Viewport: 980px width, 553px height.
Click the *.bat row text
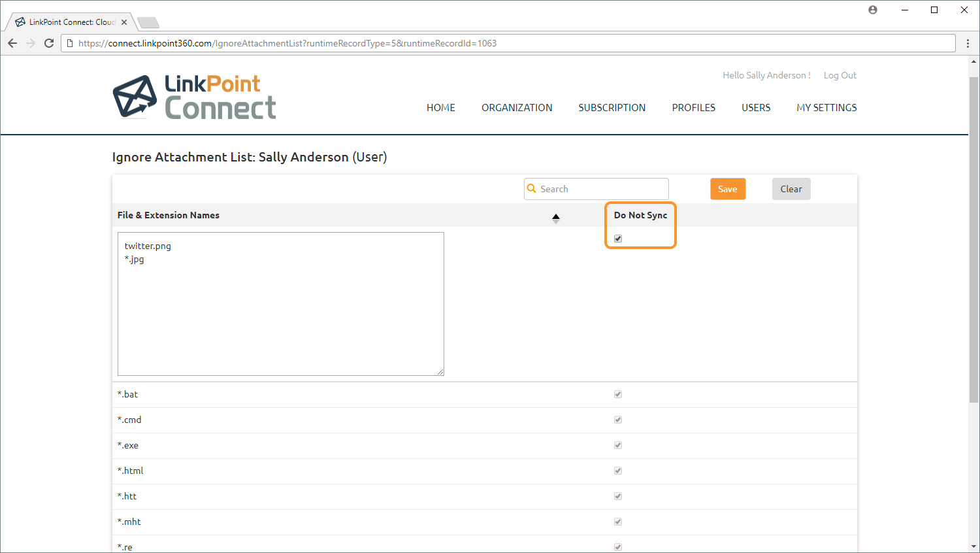(x=128, y=394)
